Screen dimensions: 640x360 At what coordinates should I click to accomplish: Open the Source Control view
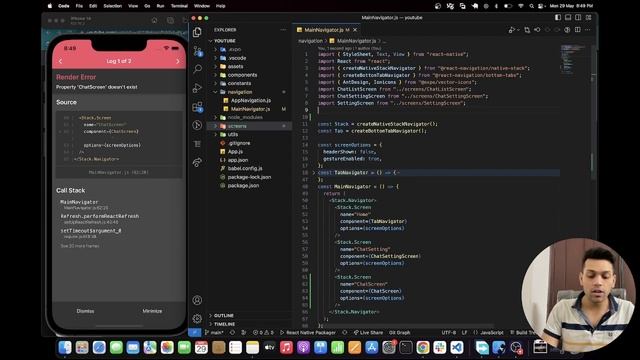[x=197, y=51]
